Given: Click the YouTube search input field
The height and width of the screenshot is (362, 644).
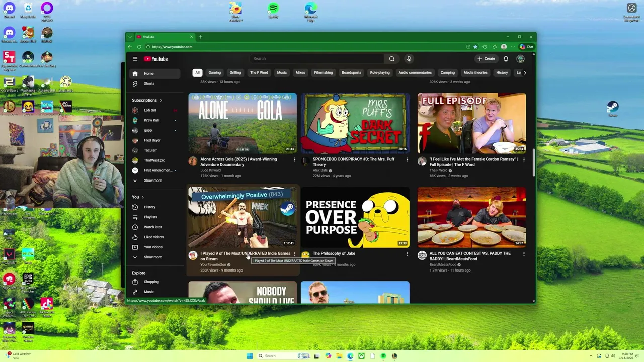Looking at the screenshot, I should (317, 59).
